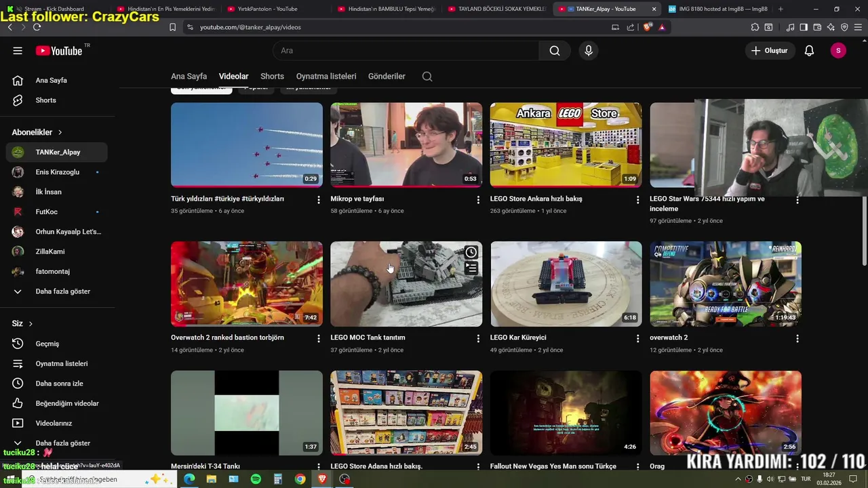Click the Oluştur create button
868x488 pixels.
pos(770,51)
